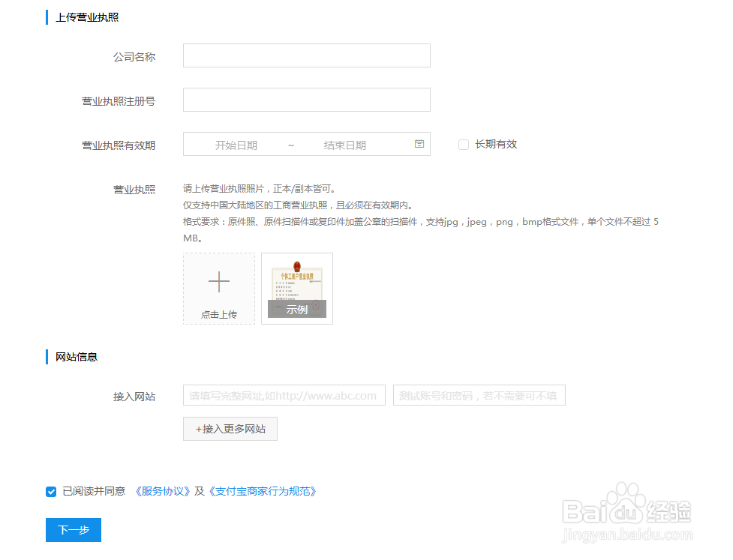Click the 接入网站 full URL input field
The image size is (733, 560).
[284, 395]
